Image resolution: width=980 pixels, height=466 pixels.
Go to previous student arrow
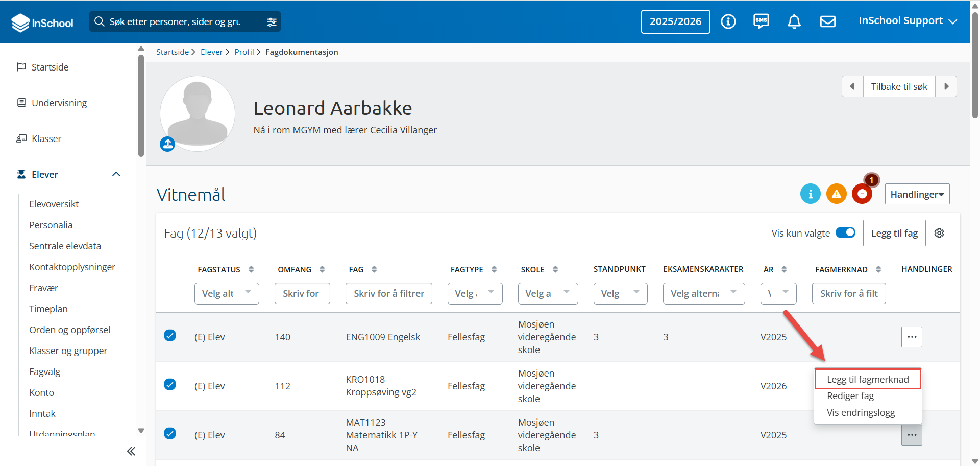[852, 86]
